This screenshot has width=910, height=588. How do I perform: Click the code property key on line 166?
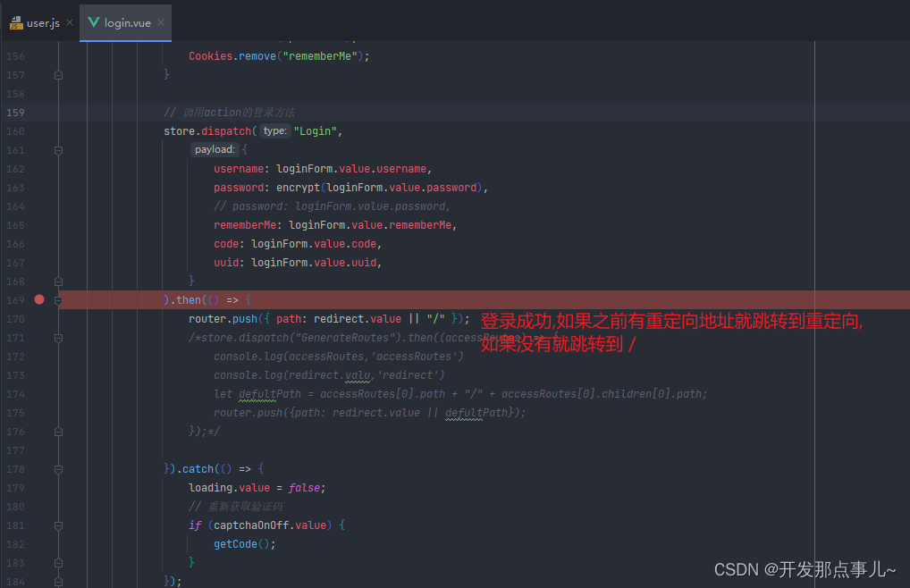[x=226, y=244]
